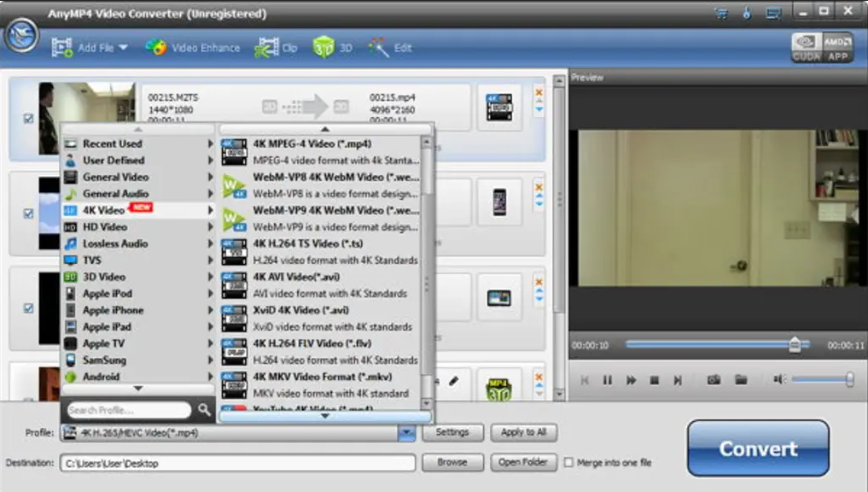The width and height of the screenshot is (868, 492).
Task: Expand the TVS submenu arrow
Action: click(210, 260)
